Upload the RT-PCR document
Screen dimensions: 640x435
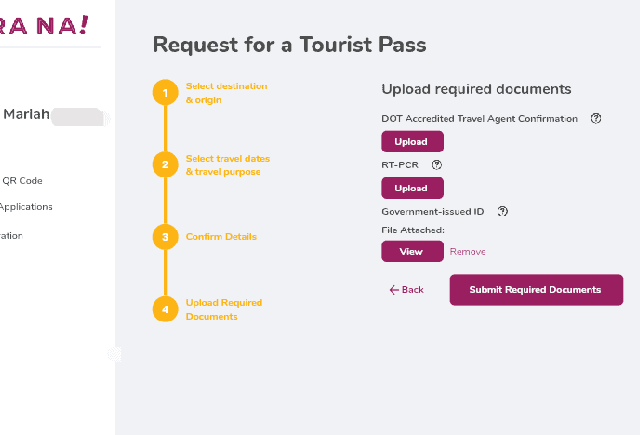point(412,188)
